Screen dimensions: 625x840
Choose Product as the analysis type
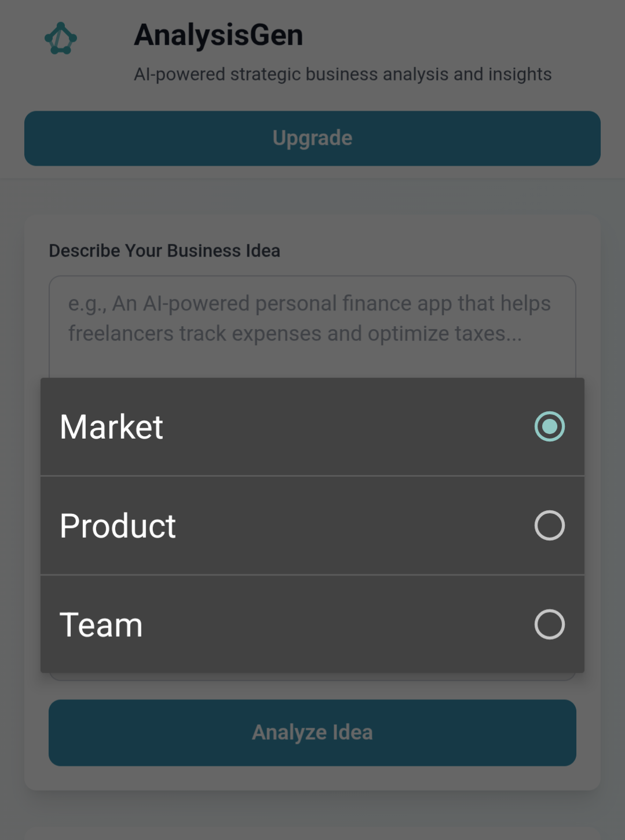pos(232,525)
